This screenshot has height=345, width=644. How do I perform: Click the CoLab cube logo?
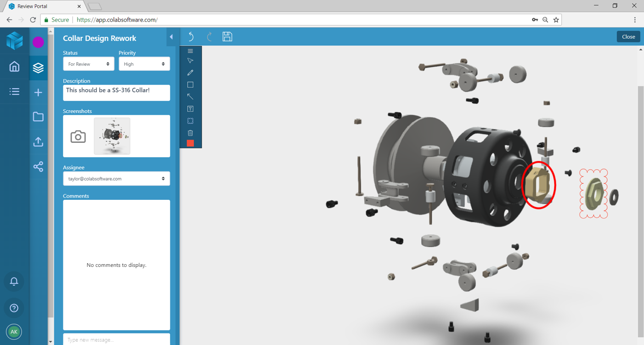coord(14,40)
